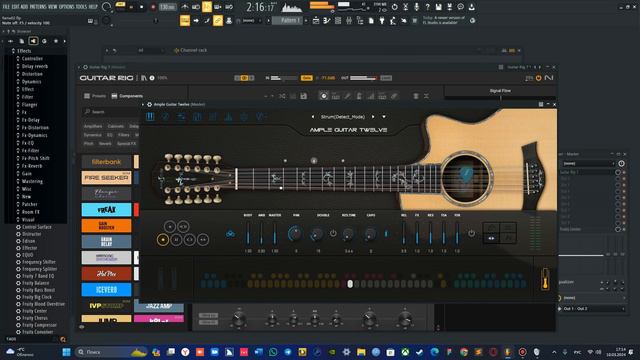
Task: Select the browser plugin database speaker icon
Action: 33,41
